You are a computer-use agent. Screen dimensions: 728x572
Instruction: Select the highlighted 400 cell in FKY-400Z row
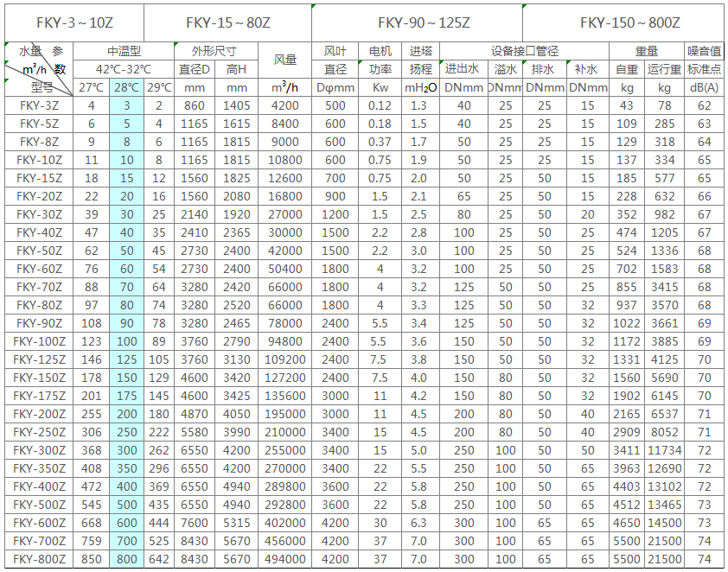(x=127, y=486)
